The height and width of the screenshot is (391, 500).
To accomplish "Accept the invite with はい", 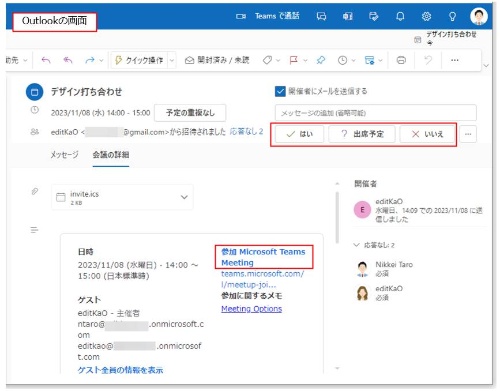I will [x=299, y=134].
